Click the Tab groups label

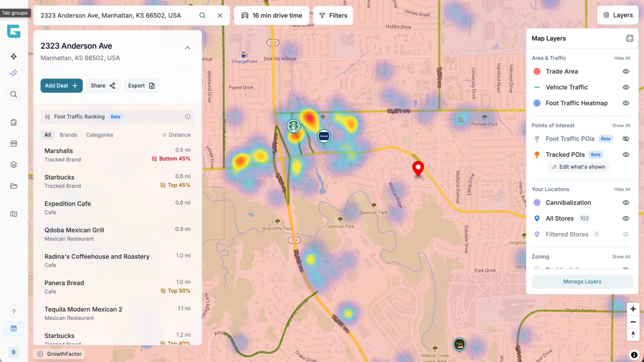[x=15, y=13]
